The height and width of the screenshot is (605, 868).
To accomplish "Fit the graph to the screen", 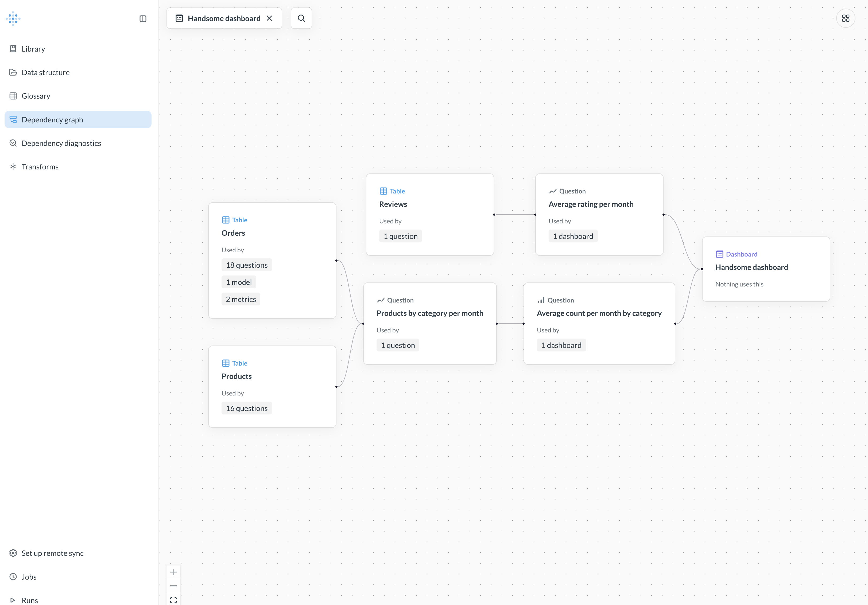I will (173, 600).
